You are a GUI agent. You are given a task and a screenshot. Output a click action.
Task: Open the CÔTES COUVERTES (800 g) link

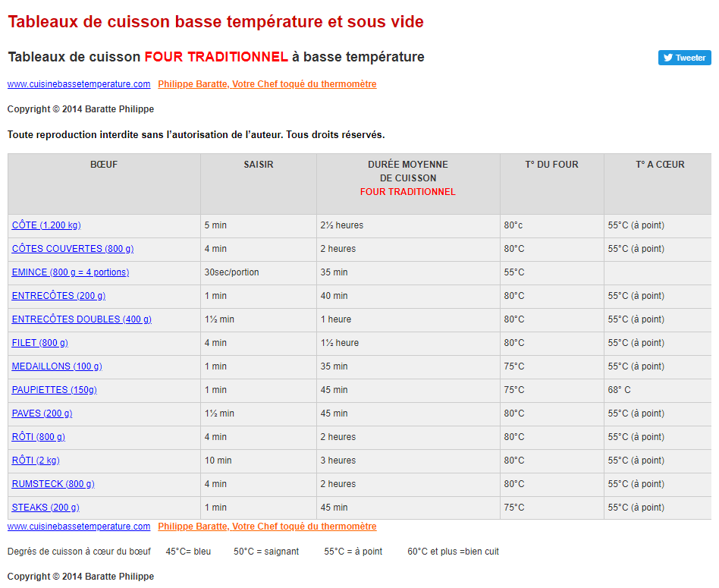(x=73, y=249)
